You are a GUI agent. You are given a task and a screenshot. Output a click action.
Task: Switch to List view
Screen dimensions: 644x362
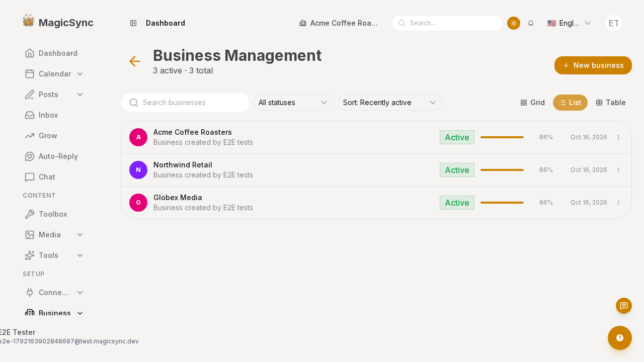570,103
